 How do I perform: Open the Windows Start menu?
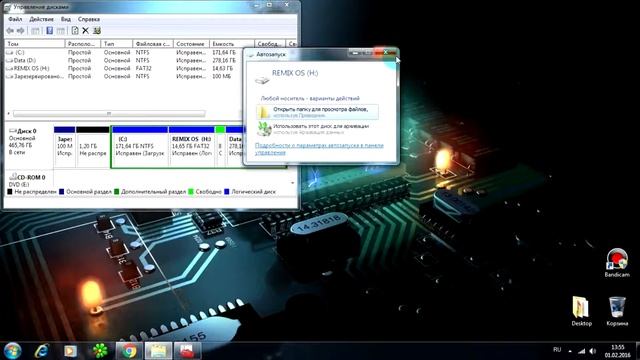[12, 351]
